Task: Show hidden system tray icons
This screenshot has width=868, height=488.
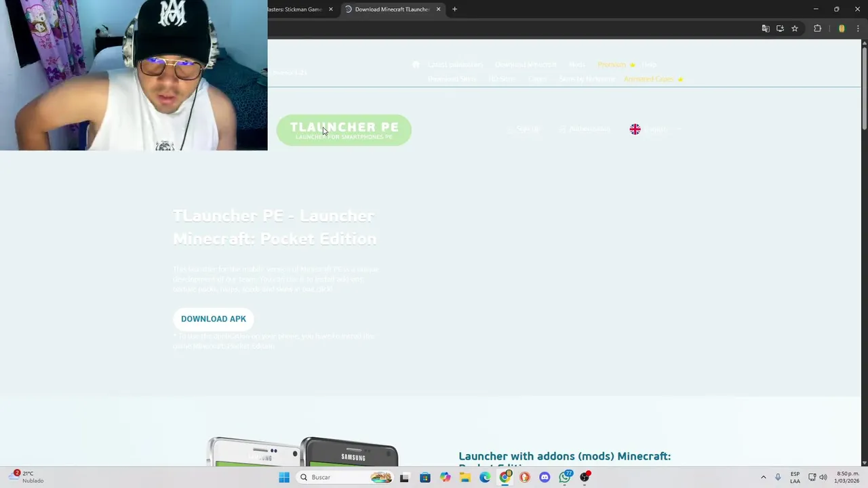Action: pyautogui.click(x=764, y=477)
